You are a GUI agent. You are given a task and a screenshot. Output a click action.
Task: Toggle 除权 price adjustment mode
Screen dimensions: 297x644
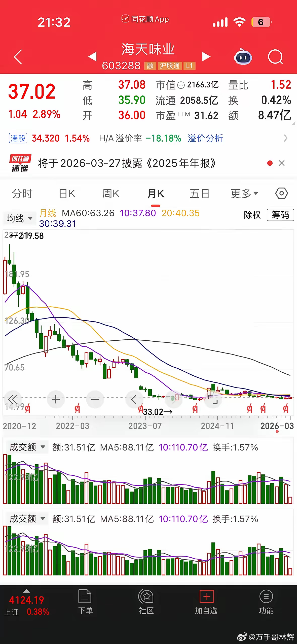252,215
